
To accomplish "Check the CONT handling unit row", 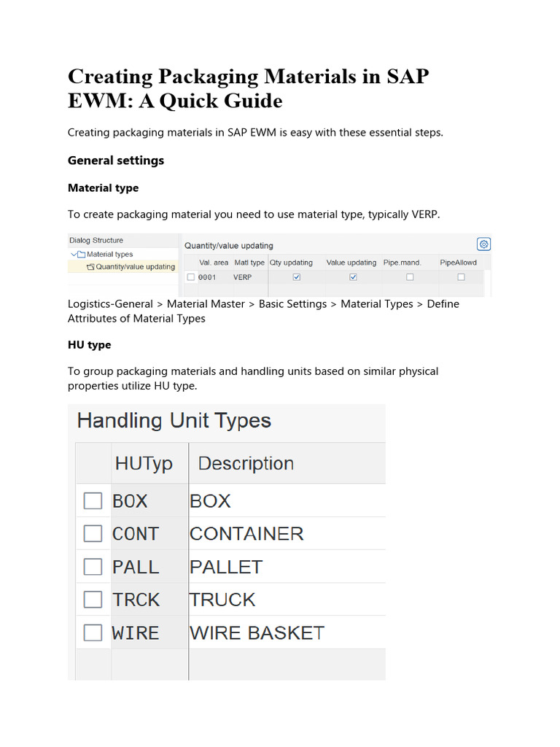I will point(93,534).
